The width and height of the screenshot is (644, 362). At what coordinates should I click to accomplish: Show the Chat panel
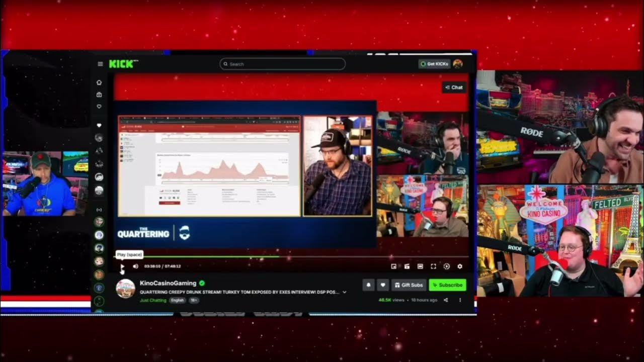454,87
